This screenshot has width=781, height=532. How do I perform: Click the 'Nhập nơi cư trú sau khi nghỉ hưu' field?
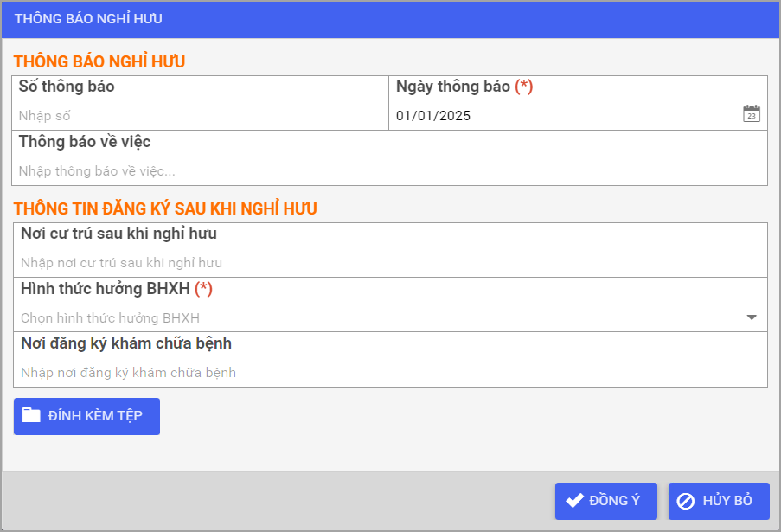[x=389, y=262]
